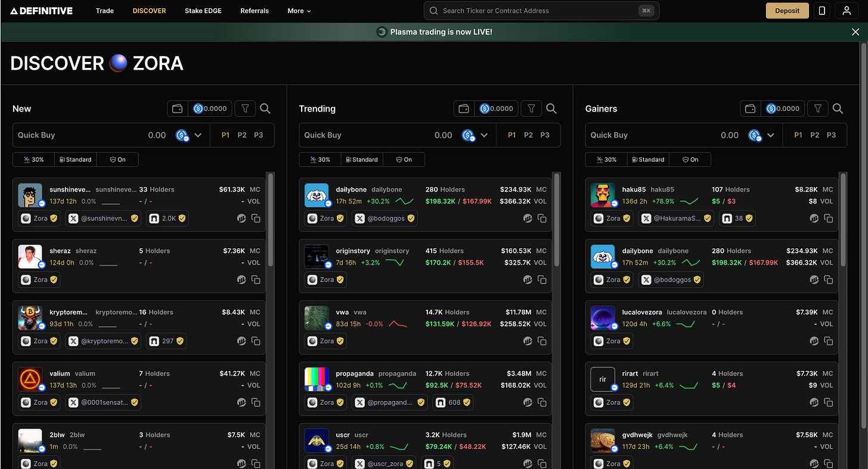Open chart icon on haku85 card

coord(814,218)
